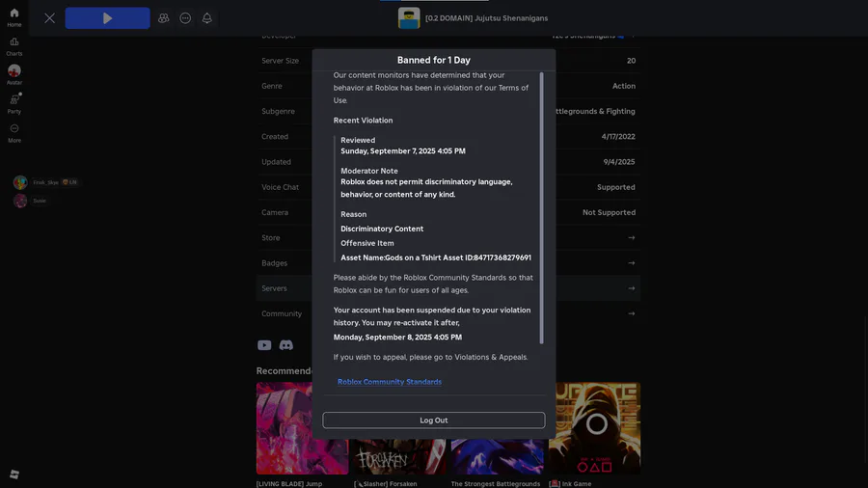Viewport: 868px width, 488px height.
Task: Click the Subgenre label
Action: point(278,111)
